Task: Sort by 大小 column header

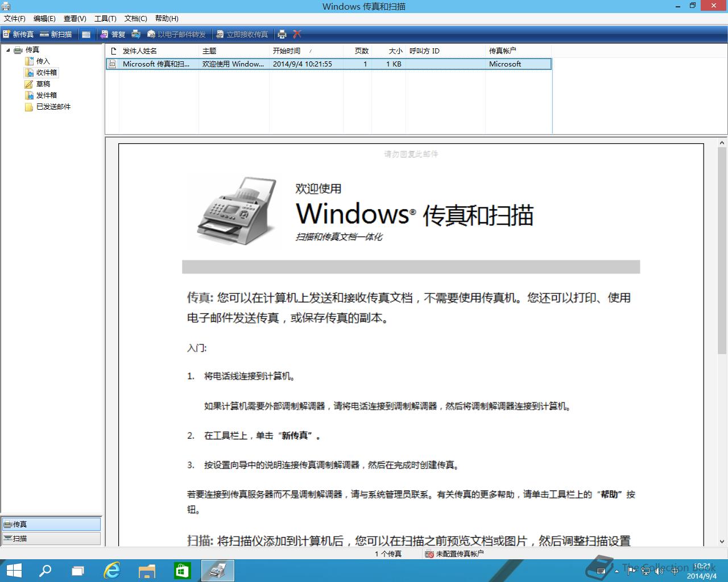Action: (388, 51)
